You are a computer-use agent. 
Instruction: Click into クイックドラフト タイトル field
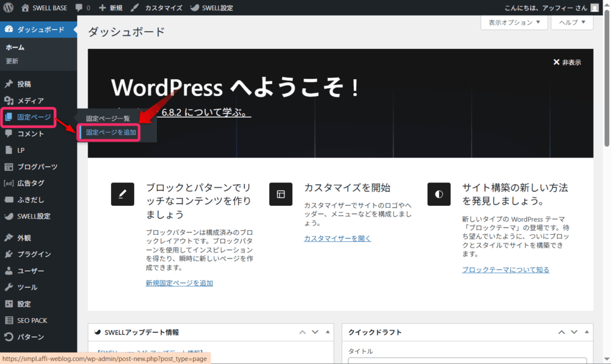click(x=467, y=360)
